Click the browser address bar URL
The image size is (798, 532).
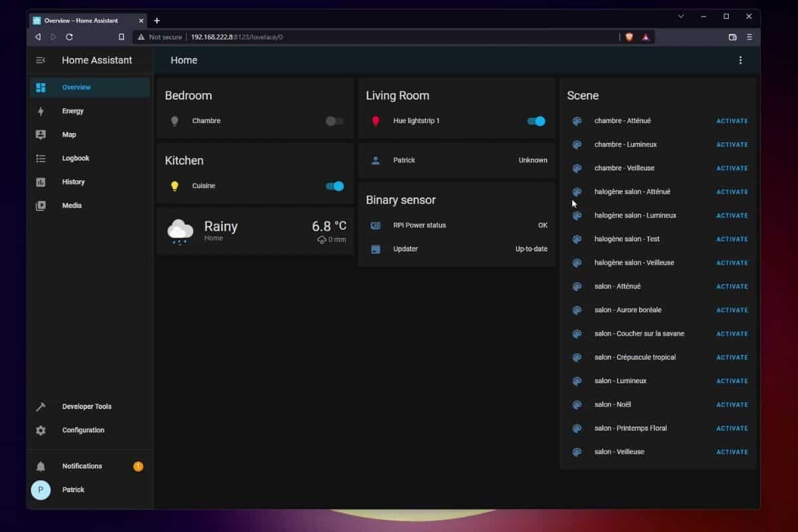(x=237, y=37)
